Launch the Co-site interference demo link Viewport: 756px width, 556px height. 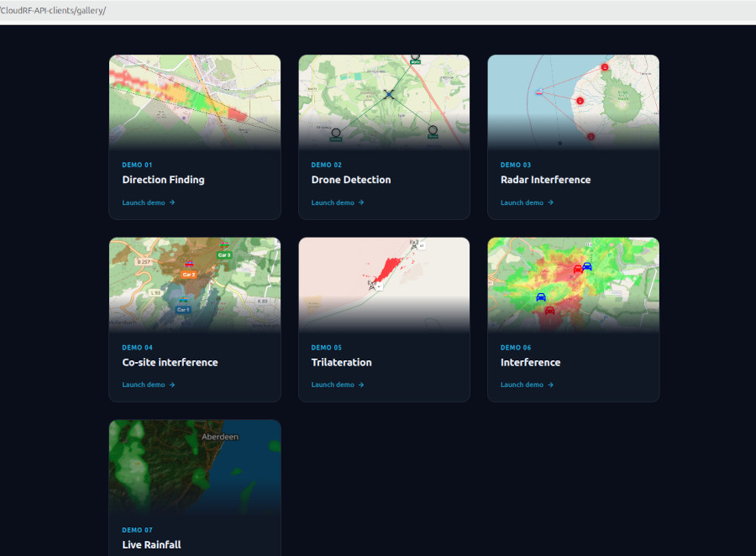149,385
